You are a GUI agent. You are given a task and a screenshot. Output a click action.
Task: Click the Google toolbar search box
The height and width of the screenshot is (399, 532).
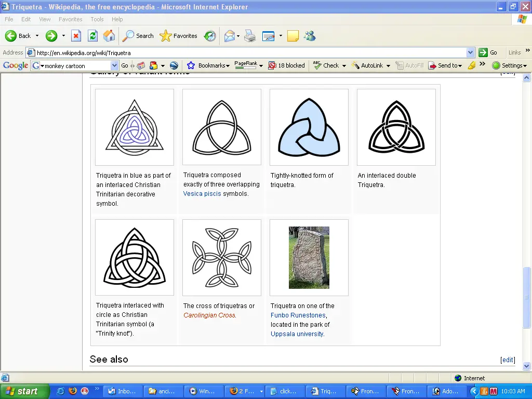tap(75, 65)
